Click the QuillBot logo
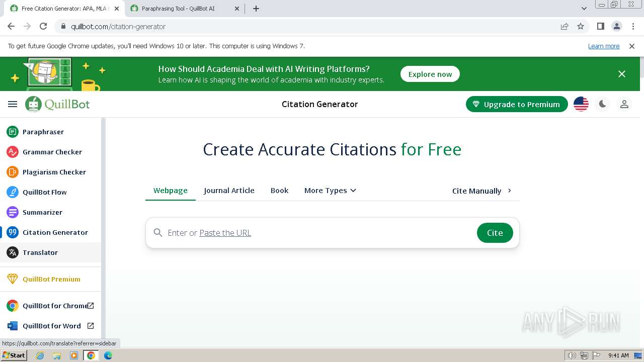Viewport: 644px width, 362px height. click(x=57, y=104)
